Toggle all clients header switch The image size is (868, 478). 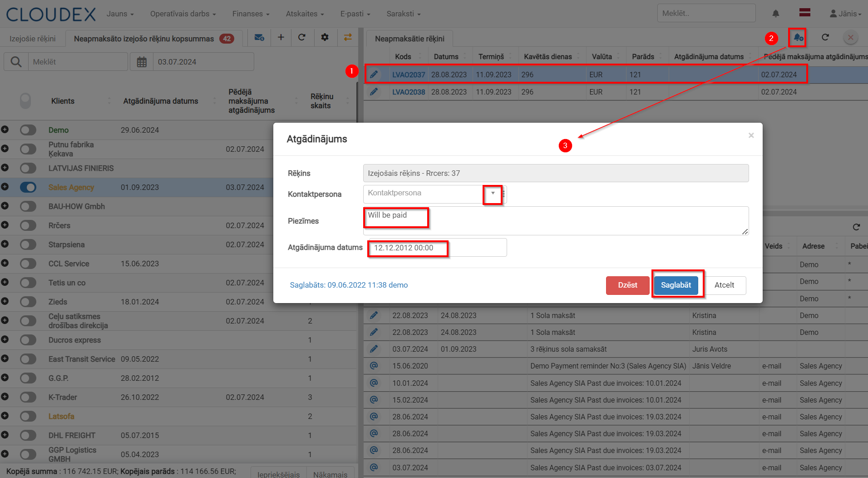coord(25,101)
